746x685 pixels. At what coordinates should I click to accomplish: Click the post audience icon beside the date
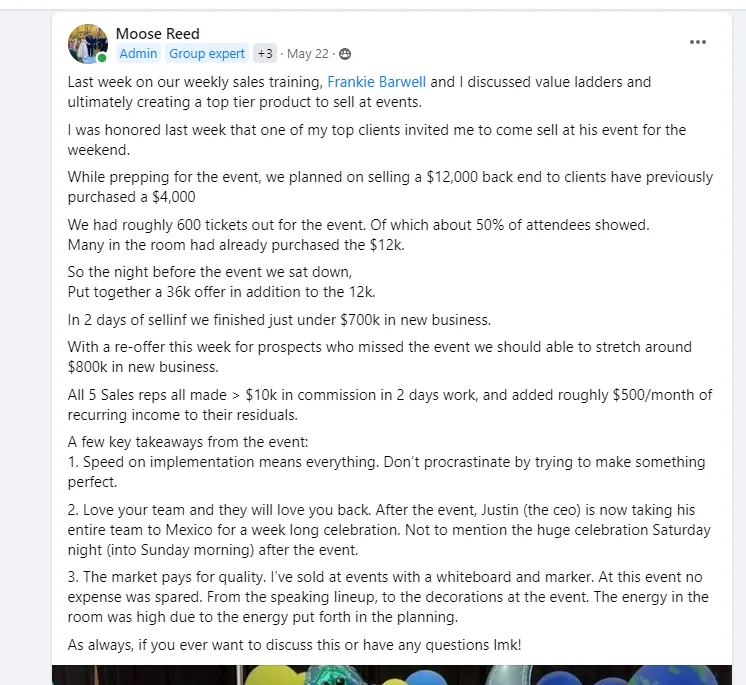coord(345,54)
